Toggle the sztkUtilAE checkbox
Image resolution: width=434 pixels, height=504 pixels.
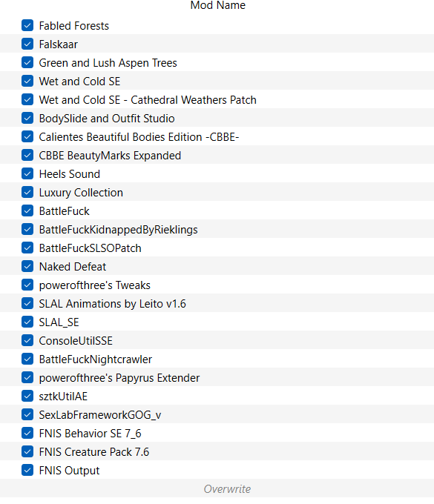click(27, 397)
